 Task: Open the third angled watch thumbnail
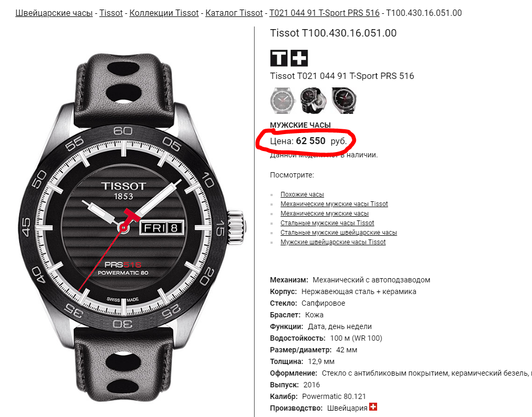[x=344, y=100]
